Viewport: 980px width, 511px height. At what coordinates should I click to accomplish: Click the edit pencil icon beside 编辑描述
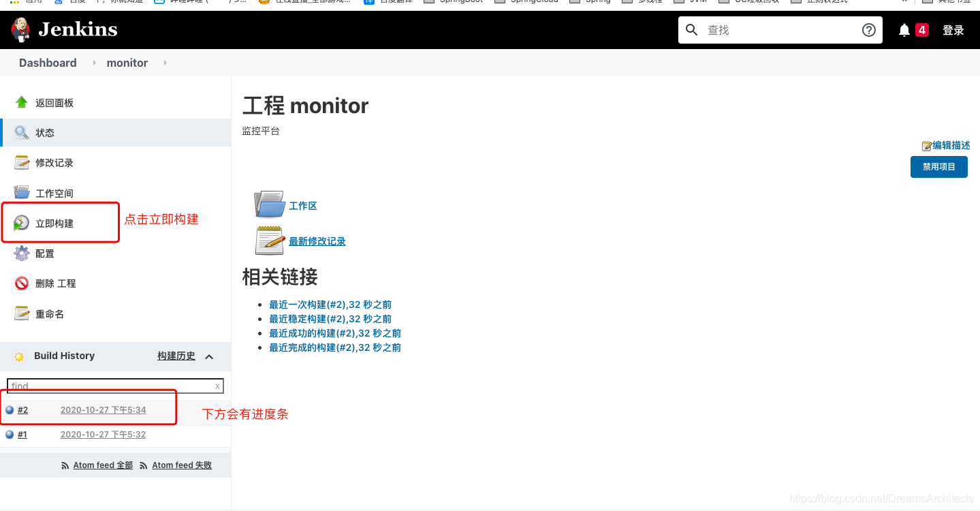926,146
